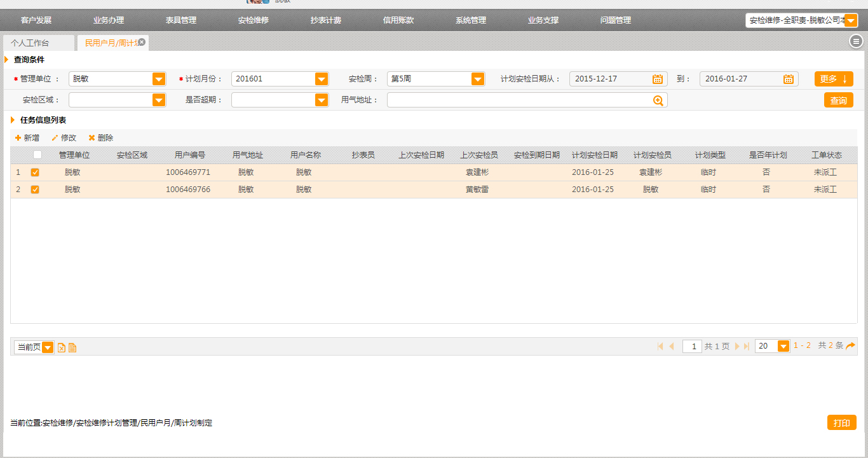Screen dimensions: 868x458
Task: Click the page number input field
Action: click(692, 346)
